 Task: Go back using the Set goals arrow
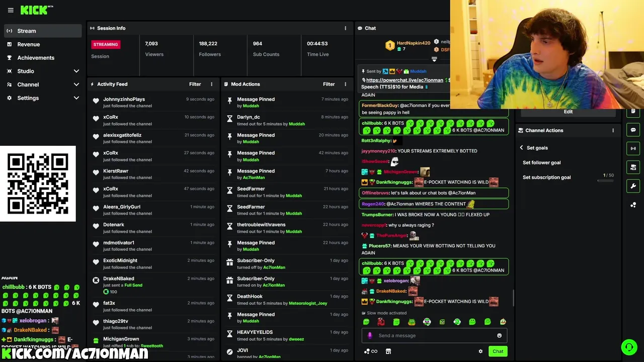click(x=521, y=148)
